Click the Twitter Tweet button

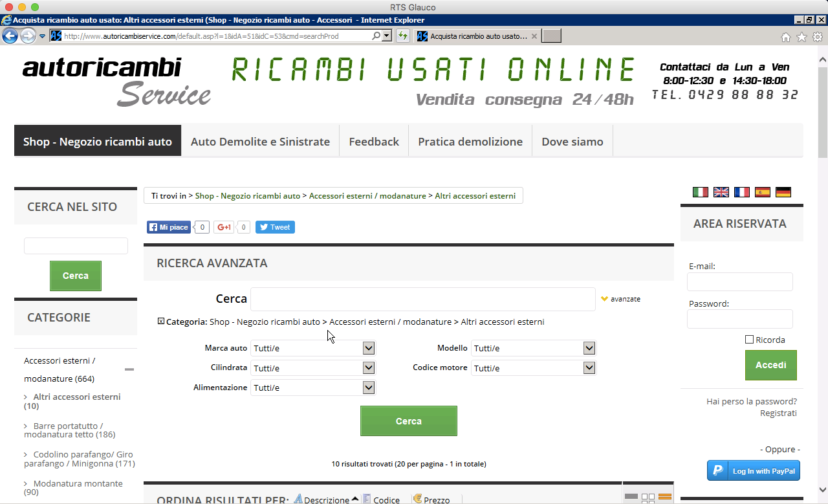275,227
